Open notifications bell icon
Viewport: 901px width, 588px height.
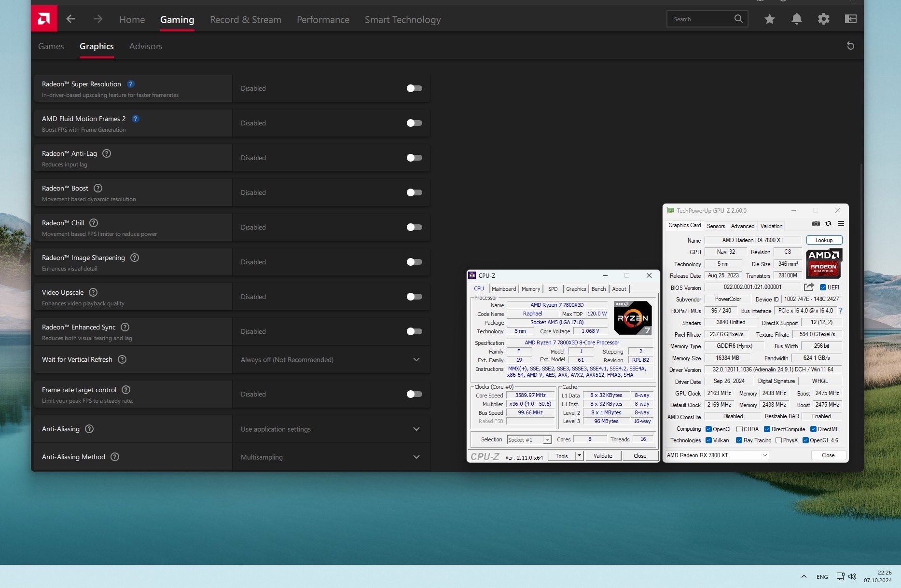point(797,19)
